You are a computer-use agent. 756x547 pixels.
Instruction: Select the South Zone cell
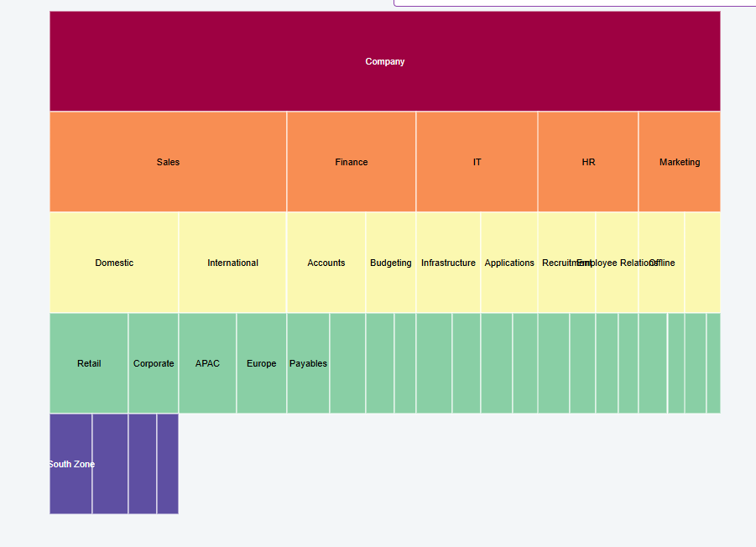tap(70, 464)
